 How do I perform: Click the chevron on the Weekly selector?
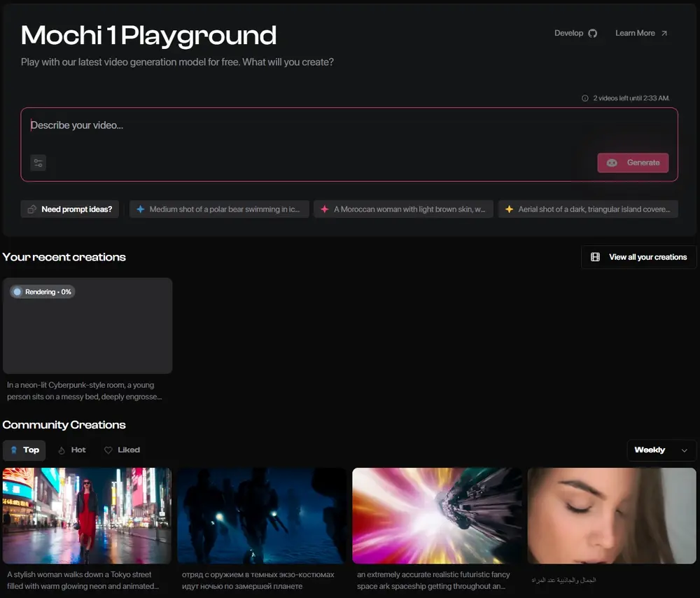pyautogui.click(x=684, y=451)
